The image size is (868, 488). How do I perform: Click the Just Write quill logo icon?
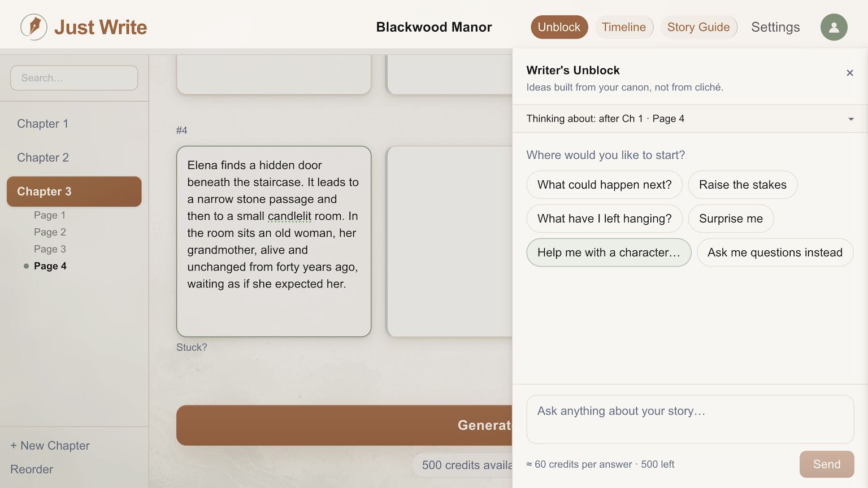(34, 27)
